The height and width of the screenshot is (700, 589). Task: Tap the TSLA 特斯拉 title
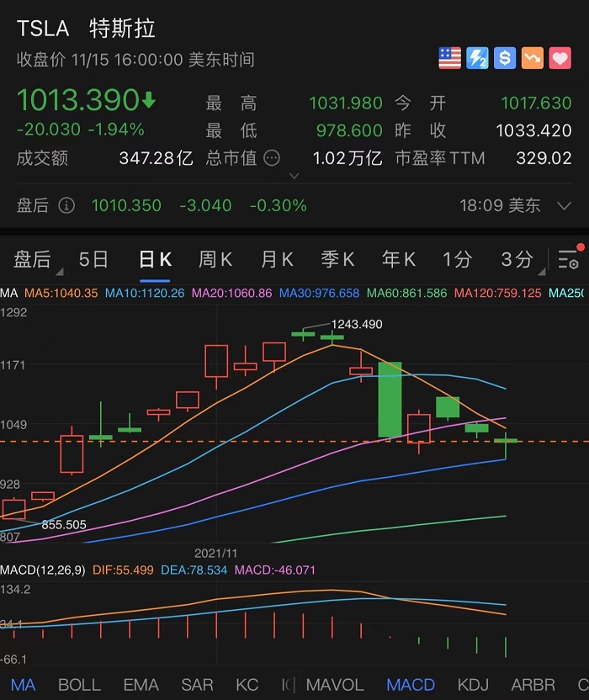86,28
